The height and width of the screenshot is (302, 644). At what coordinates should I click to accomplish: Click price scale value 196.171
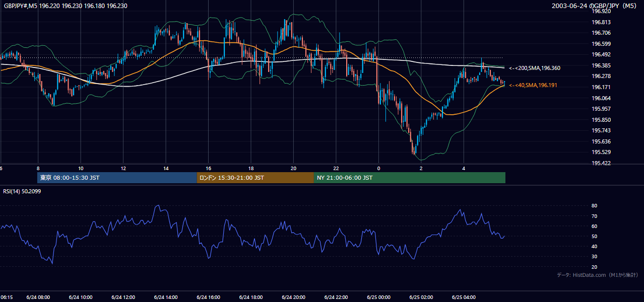601,87
